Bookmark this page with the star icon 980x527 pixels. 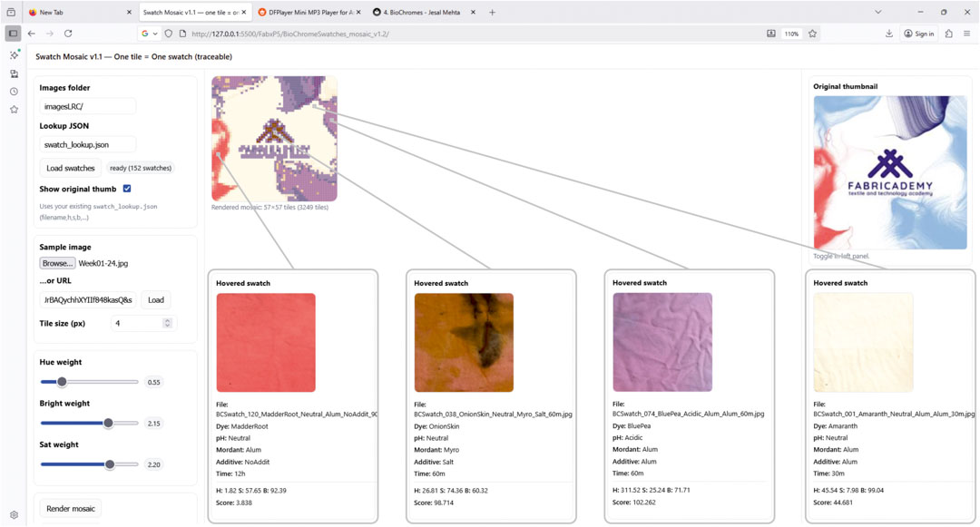click(x=812, y=34)
